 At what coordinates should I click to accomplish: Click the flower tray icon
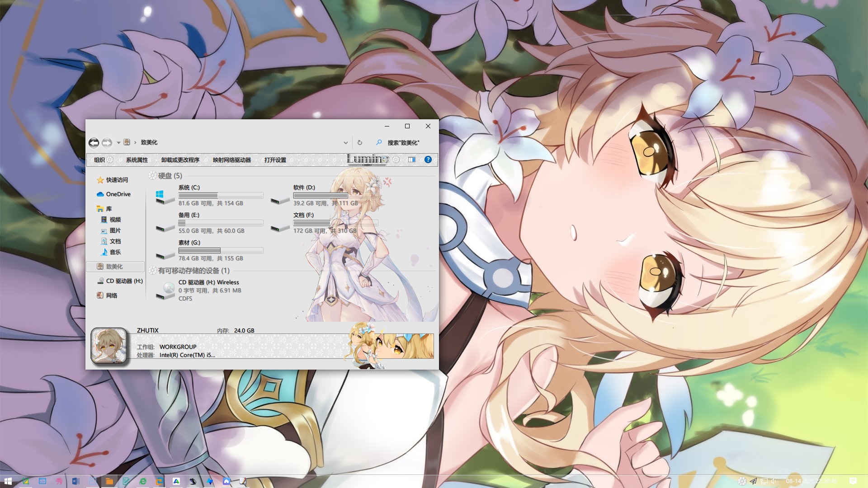click(x=742, y=481)
